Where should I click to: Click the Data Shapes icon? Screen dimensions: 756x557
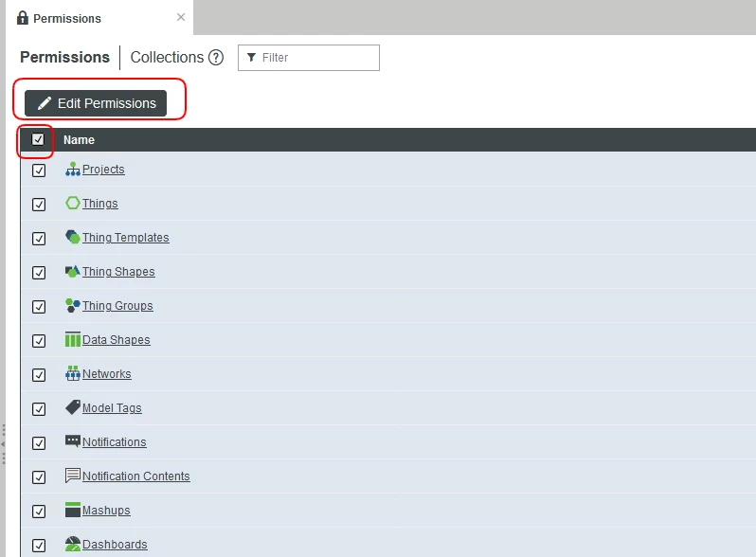tap(73, 339)
